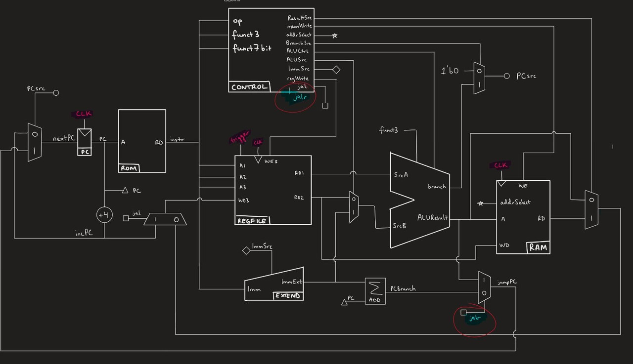Click the pink CLK label above PC register
The height and width of the screenshot is (364, 633).
84,114
